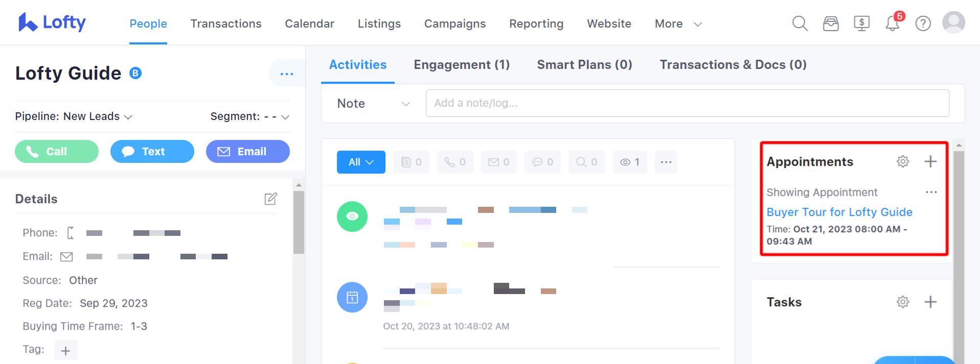The image size is (980, 364).
Task: Expand the More menu in navigation
Action: 678,23
